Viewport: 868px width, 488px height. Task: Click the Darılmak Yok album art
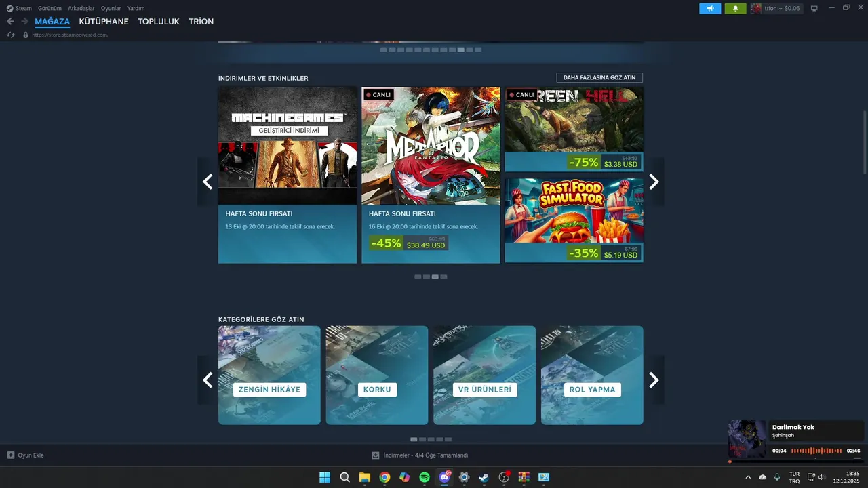tap(747, 439)
